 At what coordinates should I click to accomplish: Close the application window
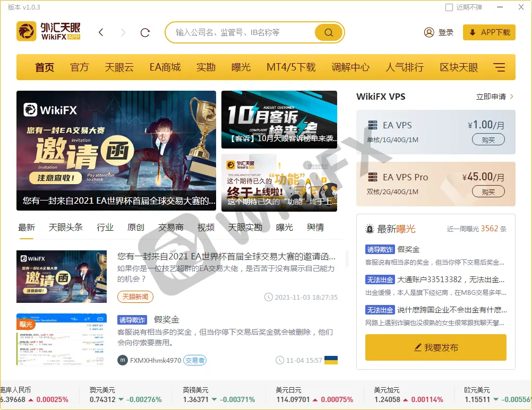coord(521,7)
